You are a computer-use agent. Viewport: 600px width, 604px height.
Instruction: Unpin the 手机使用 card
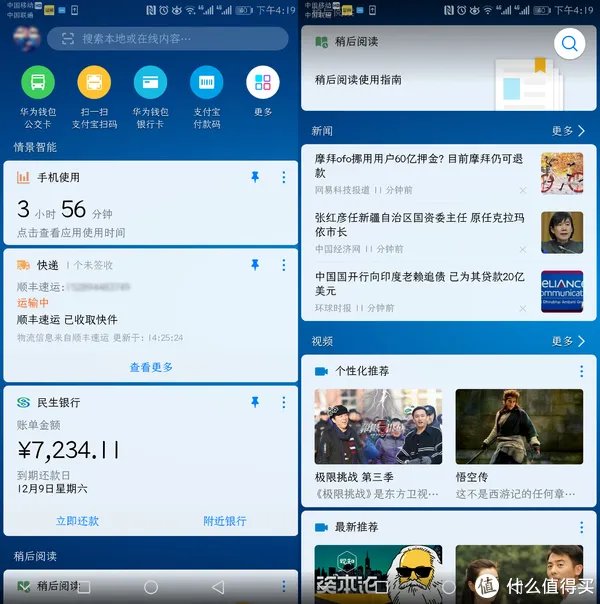pyautogui.click(x=255, y=177)
